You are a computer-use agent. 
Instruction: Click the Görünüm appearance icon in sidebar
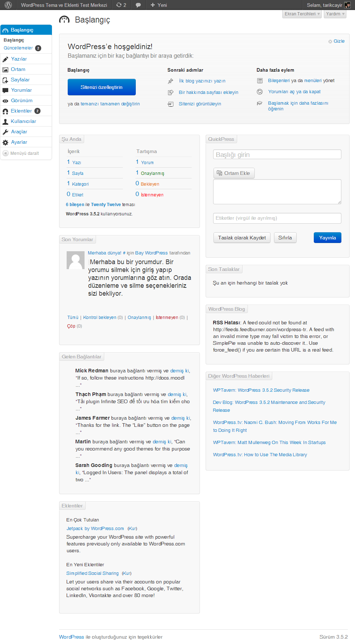pyautogui.click(x=5, y=101)
